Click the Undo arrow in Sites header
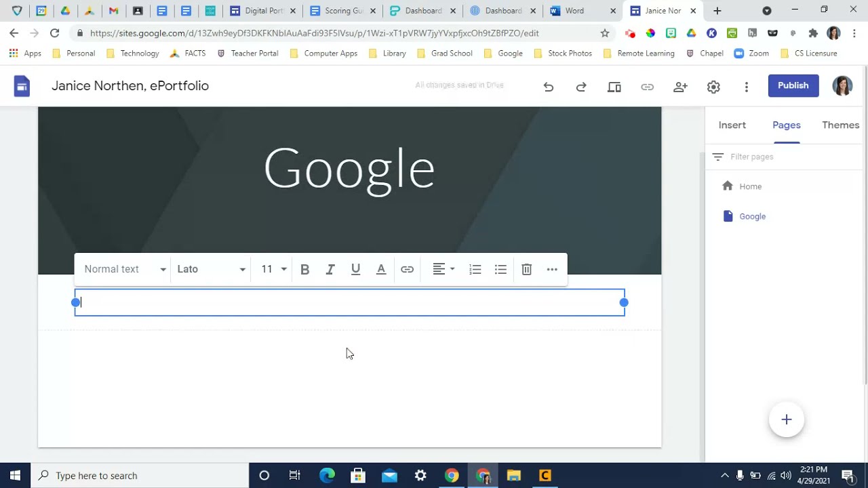The width and height of the screenshot is (868, 488). point(549,87)
